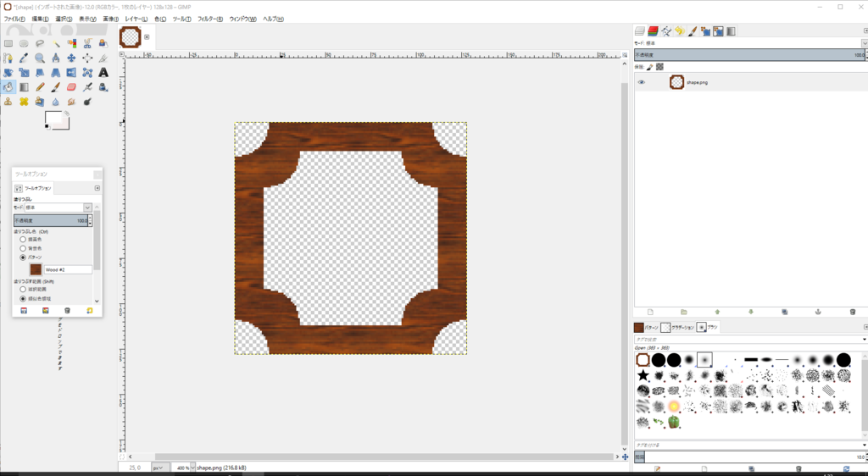
Task: Open the レイヤー Layer menu
Action: [136, 19]
